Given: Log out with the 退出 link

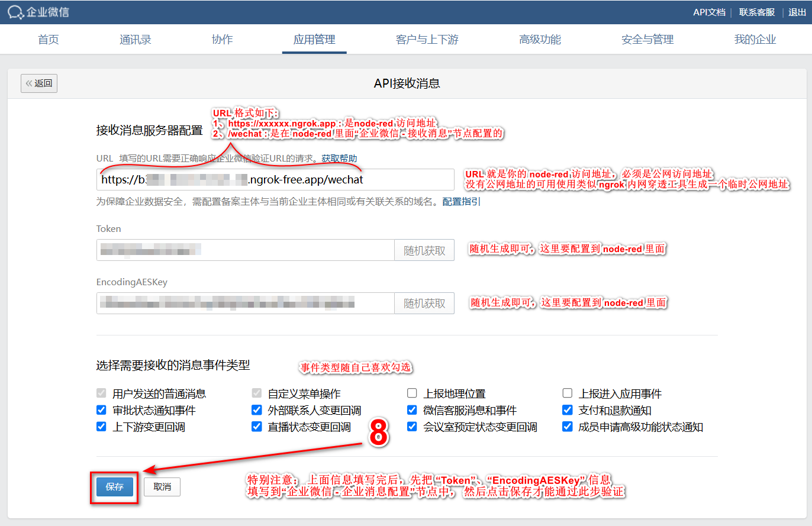Looking at the screenshot, I should (797, 12).
